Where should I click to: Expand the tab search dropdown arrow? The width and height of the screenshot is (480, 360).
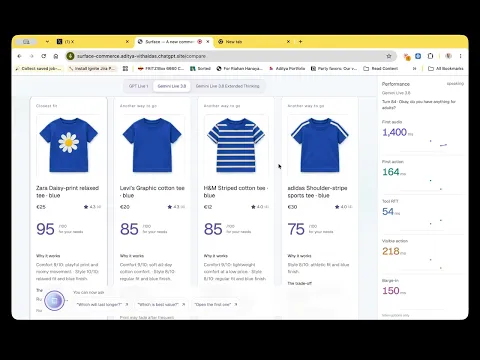tap(47, 42)
